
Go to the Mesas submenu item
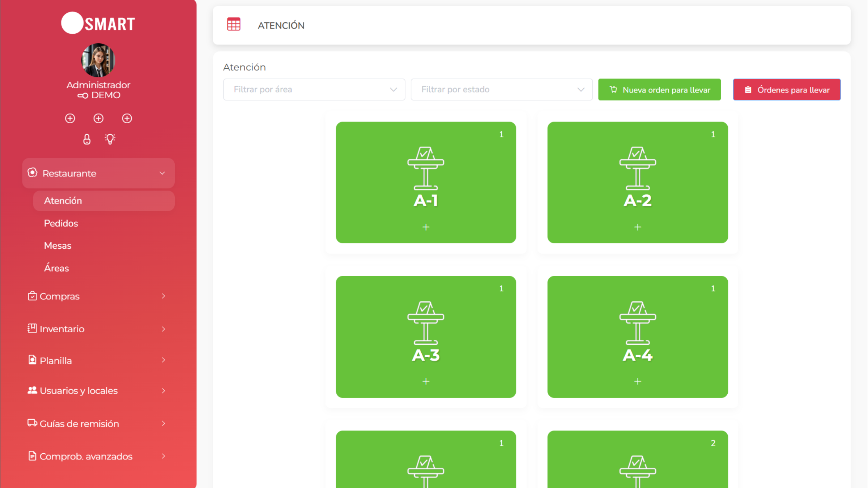point(58,246)
